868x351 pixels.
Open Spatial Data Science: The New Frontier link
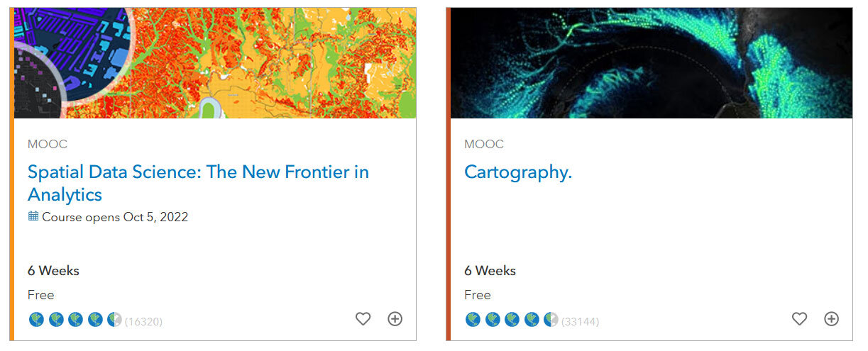pos(198,183)
